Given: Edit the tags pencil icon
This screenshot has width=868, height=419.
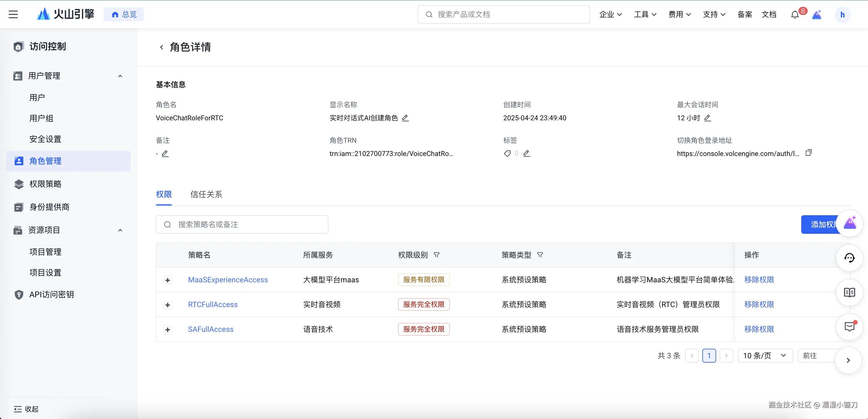Looking at the screenshot, I should coord(526,154).
